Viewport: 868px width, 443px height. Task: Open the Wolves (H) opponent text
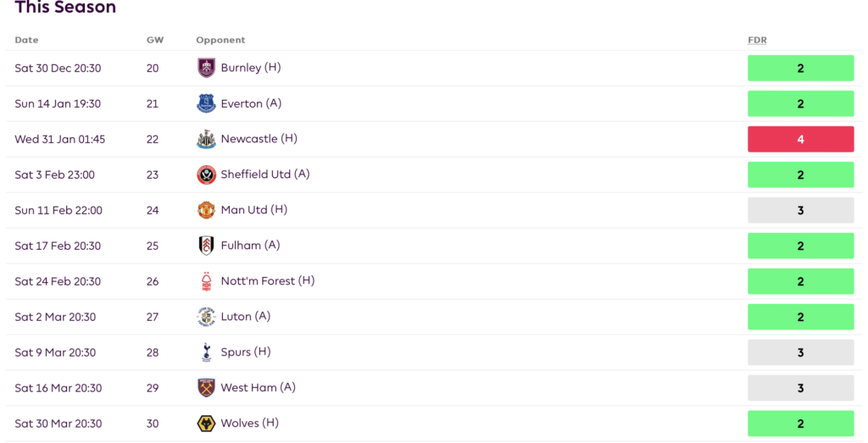[x=250, y=423]
